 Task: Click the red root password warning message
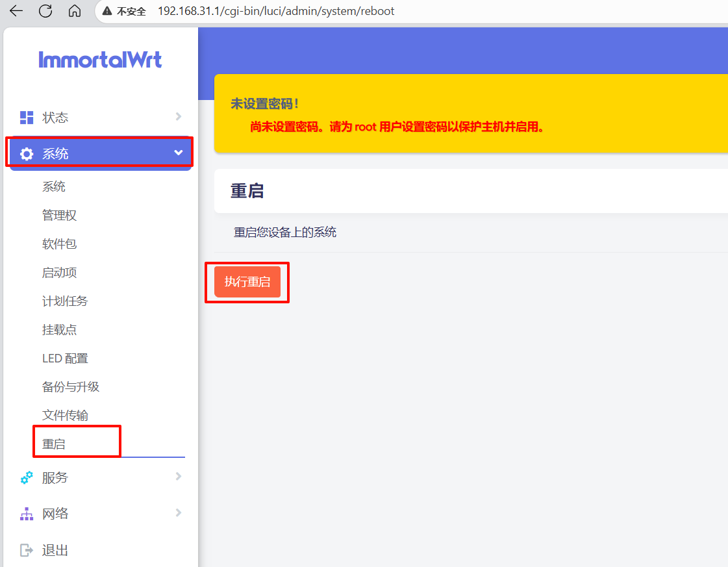click(x=397, y=127)
